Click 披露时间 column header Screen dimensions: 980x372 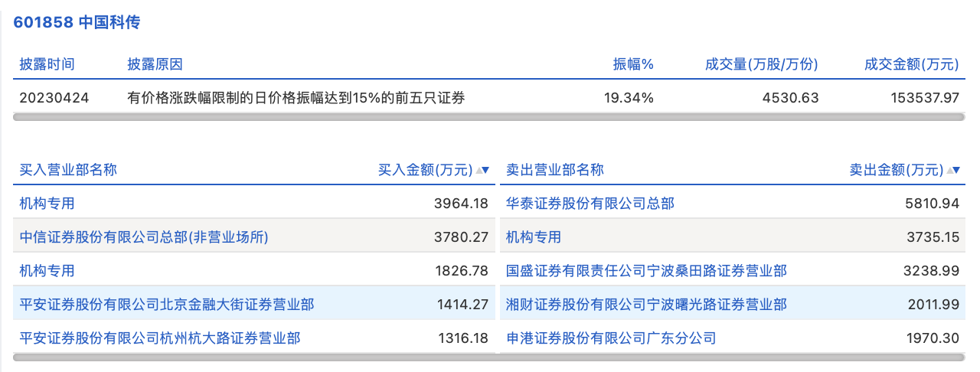coord(47,64)
